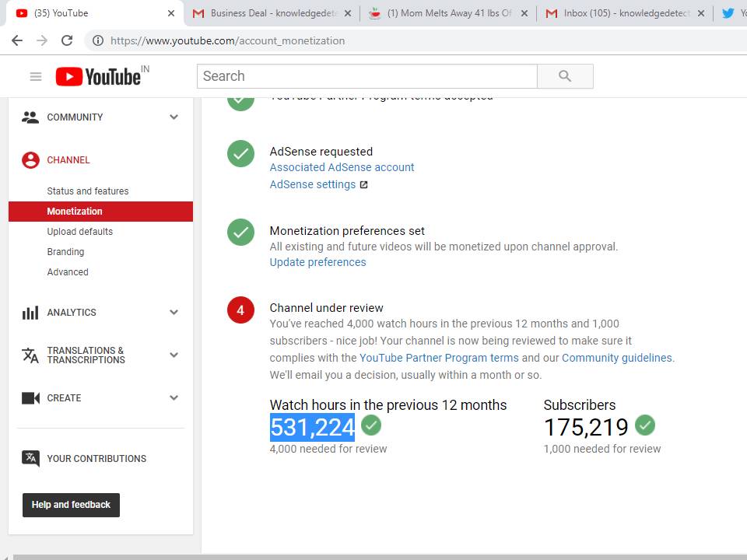Image resolution: width=747 pixels, height=560 pixels.
Task: Click the Create camera icon
Action: [x=30, y=398]
